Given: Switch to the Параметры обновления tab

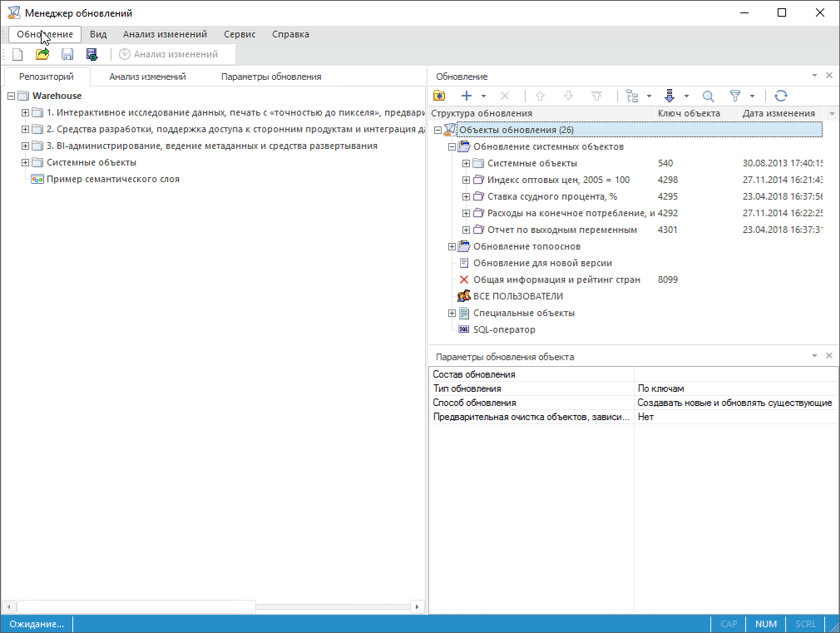Looking at the screenshot, I should (270, 77).
